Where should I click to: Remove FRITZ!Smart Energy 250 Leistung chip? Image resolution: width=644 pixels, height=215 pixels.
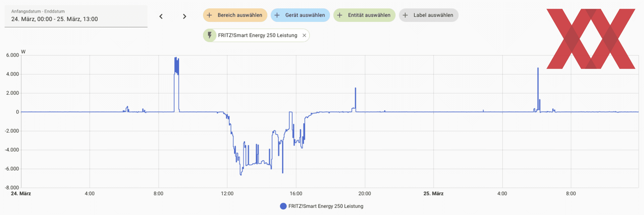coord(304,35)
